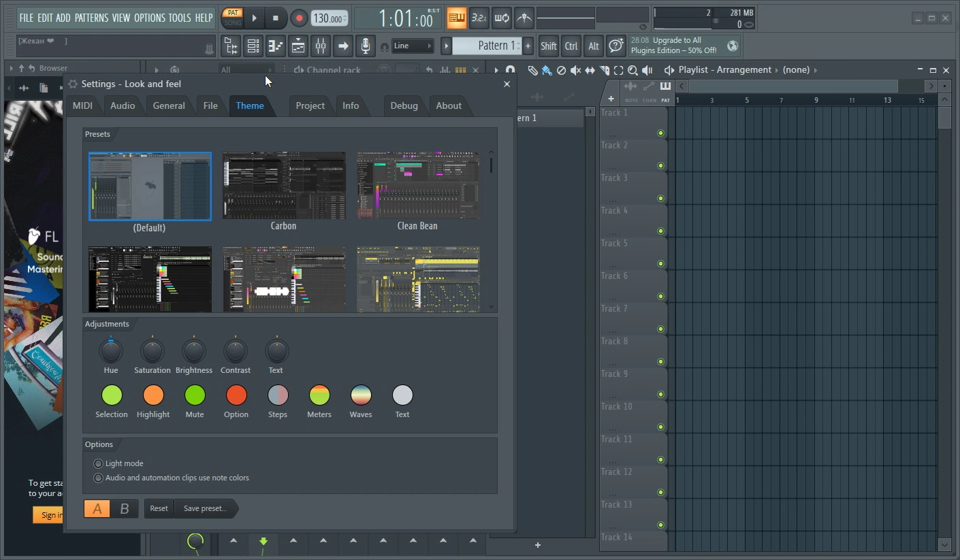
Task: Open the Channel rack All filter dropdown
Action: point(246,70)
